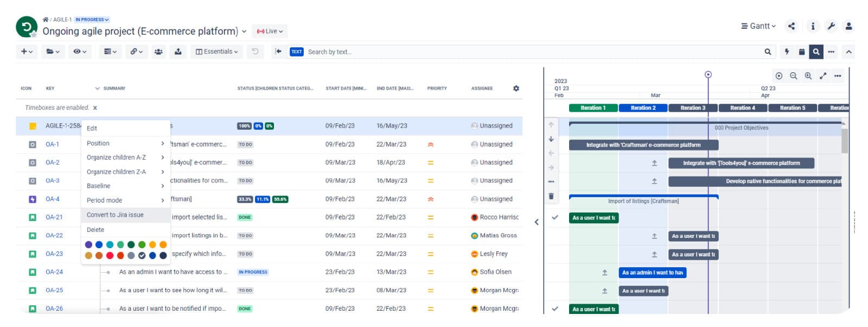Open Gantt more options ellipsis
Viewport: 868px width, 327px height.
pos(838,76)
